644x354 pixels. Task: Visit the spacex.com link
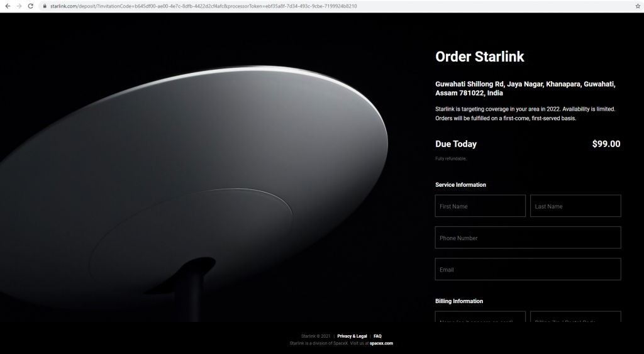(381, 343)
